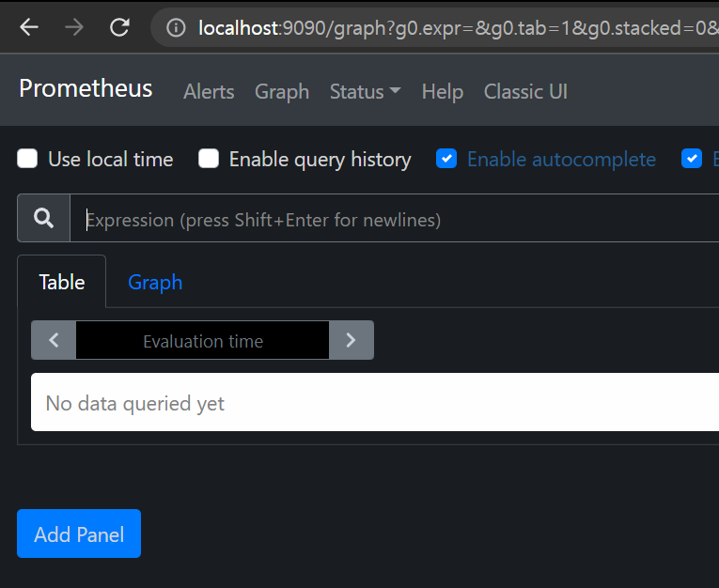Go back with the browser back arrow
The image size is (719, 588).
point(29,27)
